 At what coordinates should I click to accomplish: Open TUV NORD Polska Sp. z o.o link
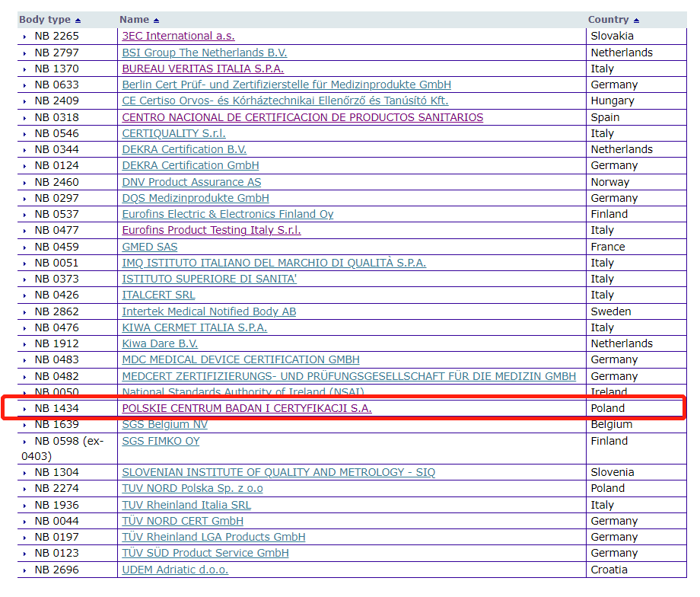coord(192,488)
